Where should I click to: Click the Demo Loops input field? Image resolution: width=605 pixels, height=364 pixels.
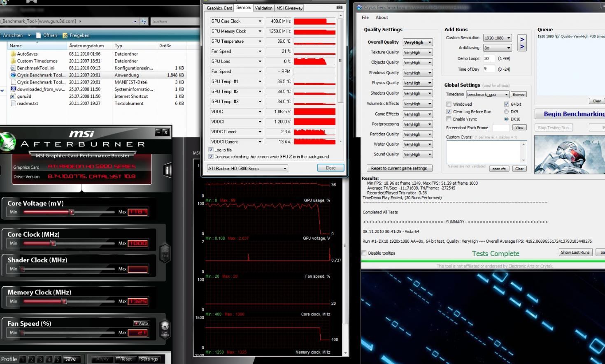tap(489, 58)
